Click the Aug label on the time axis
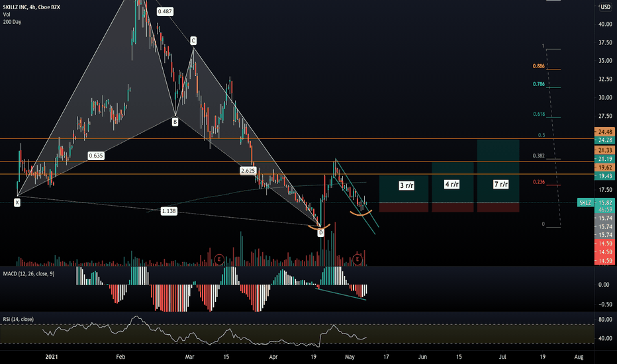The image size is (617, 364). (579, 357)
